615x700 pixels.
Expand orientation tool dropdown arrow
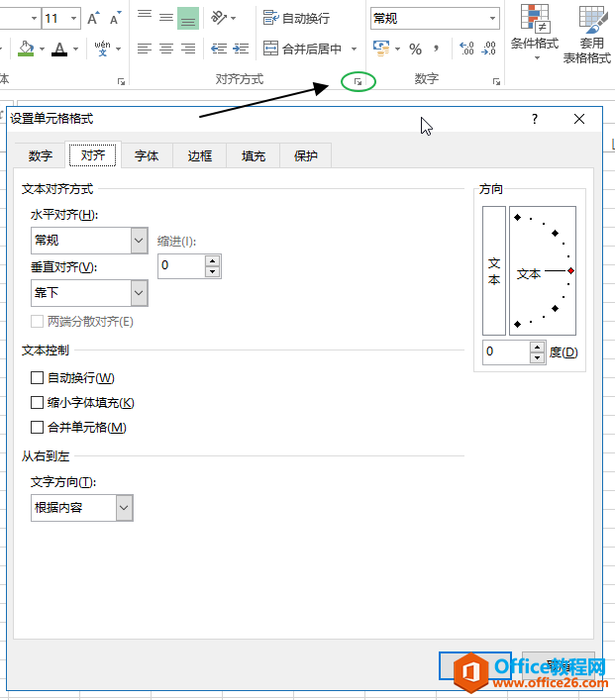(x=234, y=18)
